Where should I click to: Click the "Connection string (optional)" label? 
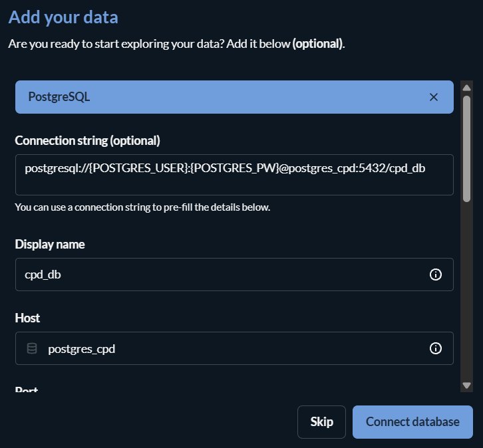(x=88, y=140)
